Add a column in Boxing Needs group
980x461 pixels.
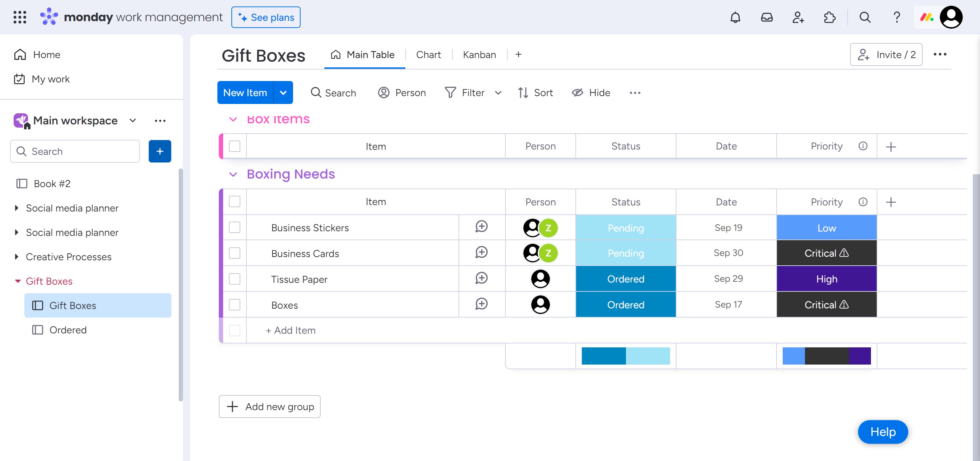coord(891,202)
